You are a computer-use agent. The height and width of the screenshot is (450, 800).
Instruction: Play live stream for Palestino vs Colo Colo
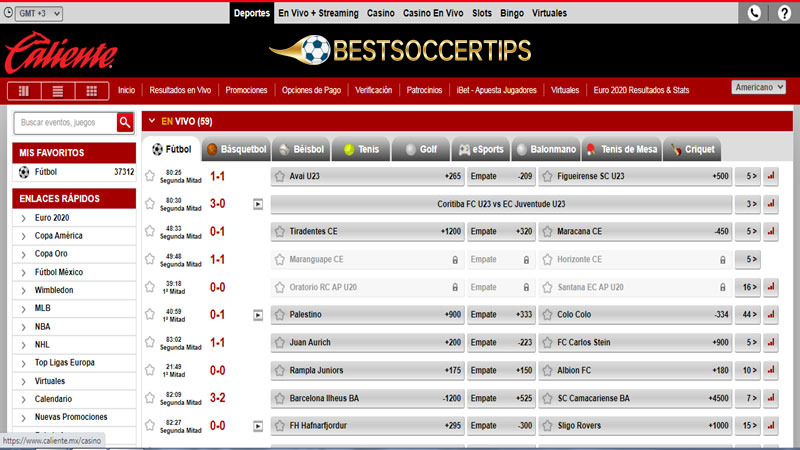point(258,315)
